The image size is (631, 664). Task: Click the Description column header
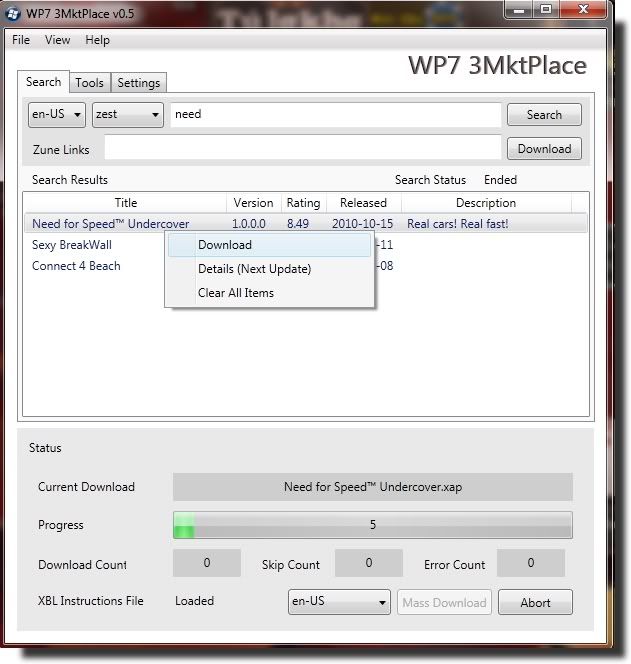pos(486,203)
